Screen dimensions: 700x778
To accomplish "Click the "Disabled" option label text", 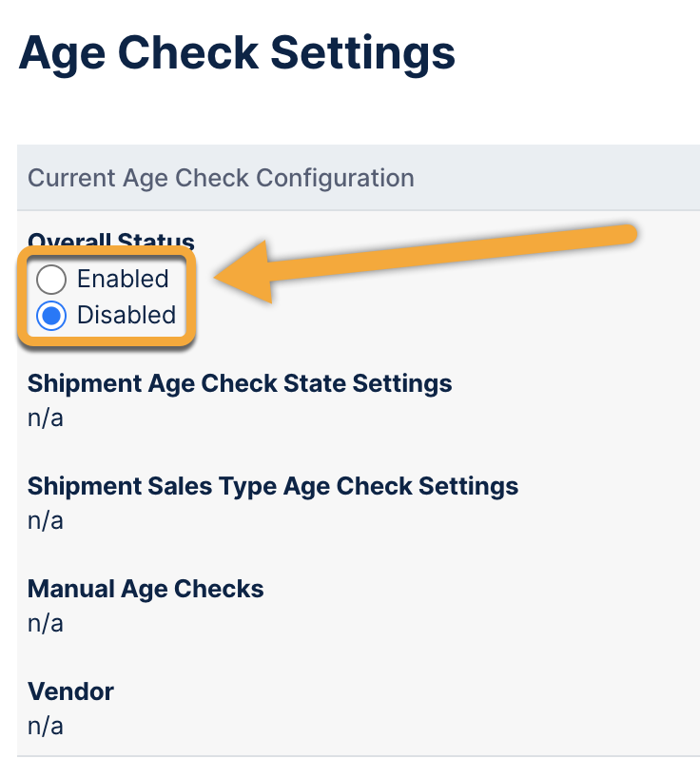I will click(126, 315).
